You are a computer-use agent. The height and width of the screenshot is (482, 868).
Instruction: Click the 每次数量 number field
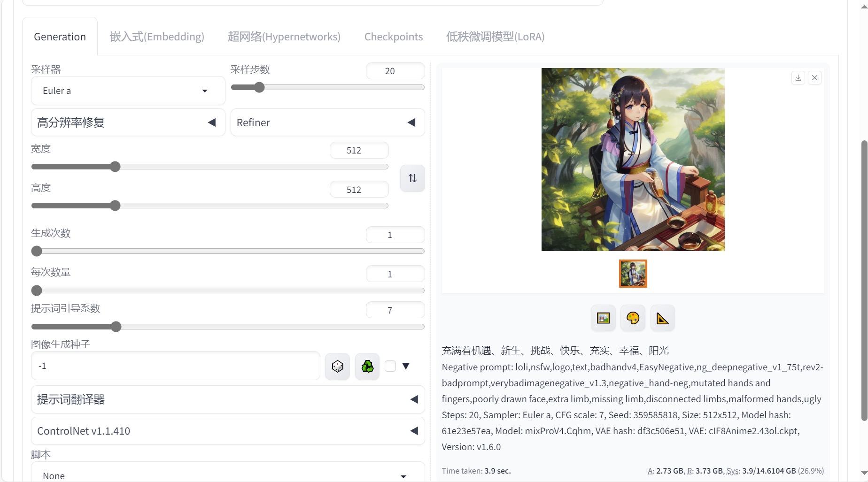point(395,274)
